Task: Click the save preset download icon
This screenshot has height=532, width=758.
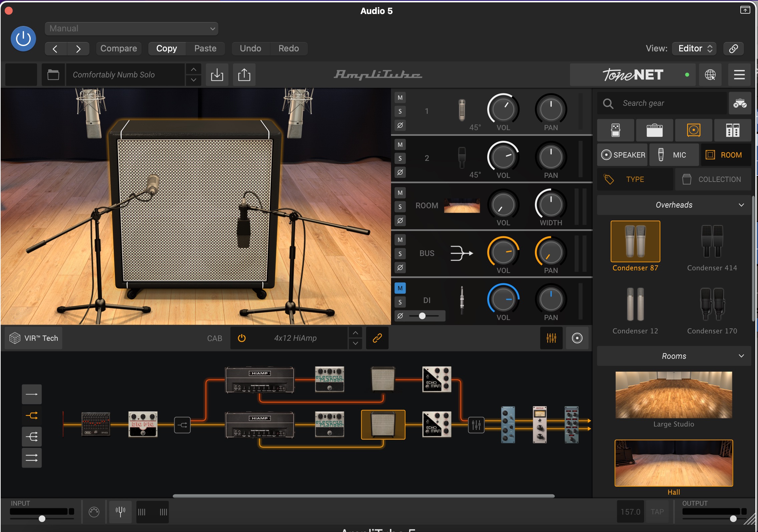Action: (217, 75)
